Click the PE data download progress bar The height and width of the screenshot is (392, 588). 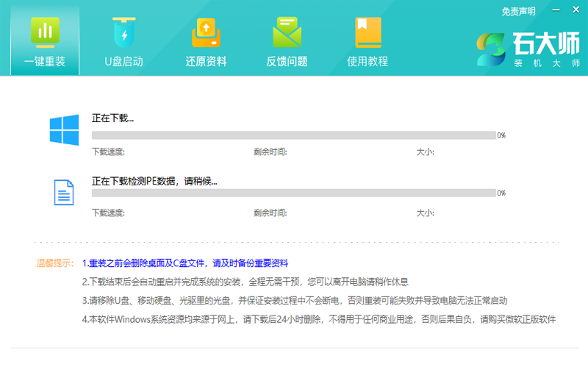click(293, 193)
